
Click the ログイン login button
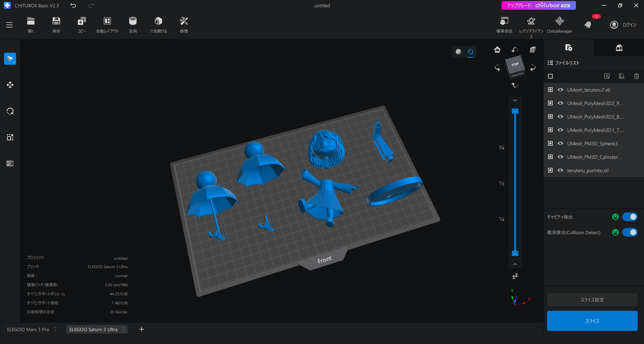coord(623,25)
